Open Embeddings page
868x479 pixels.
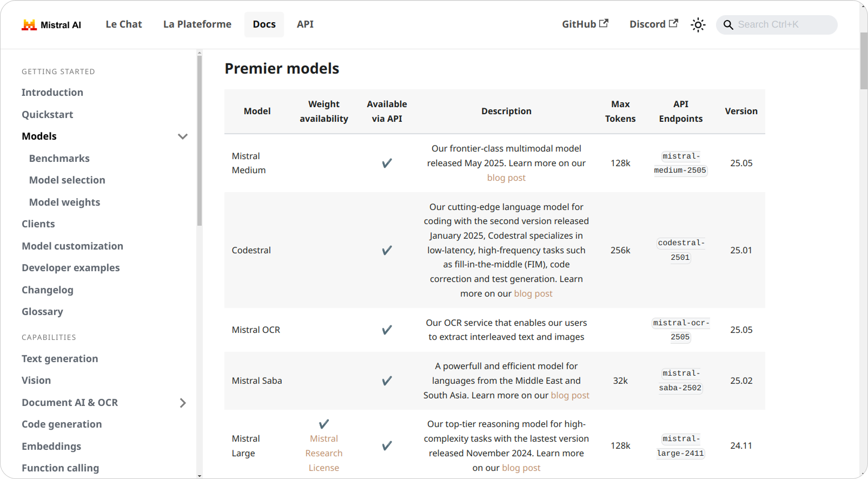(51, 447)
